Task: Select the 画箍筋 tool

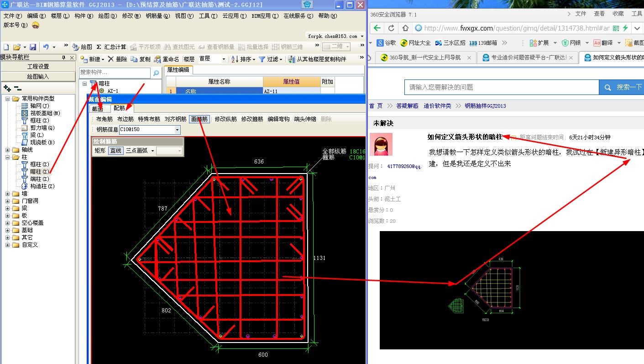Action: (199, 119)
